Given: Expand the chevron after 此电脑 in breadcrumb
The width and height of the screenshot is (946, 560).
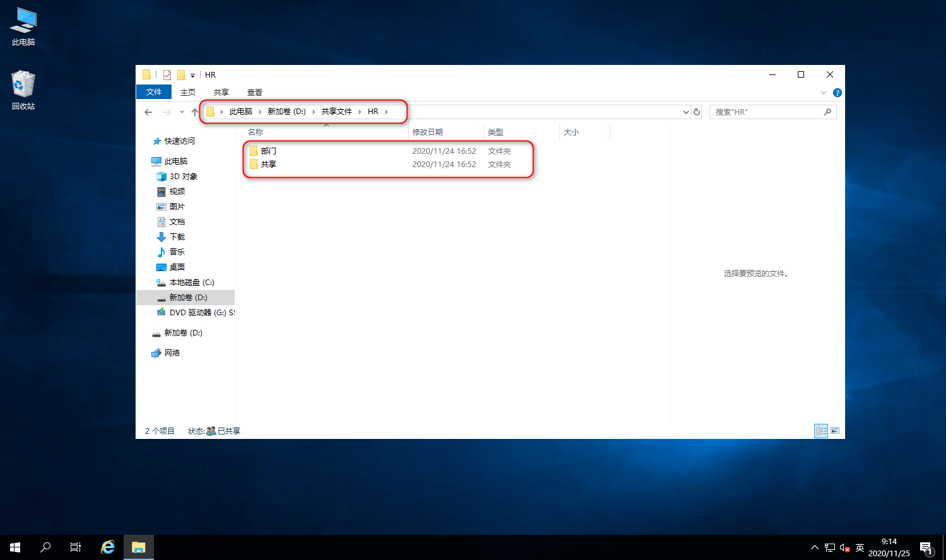Looking at the screenshot, I should (x=260, y=112).
